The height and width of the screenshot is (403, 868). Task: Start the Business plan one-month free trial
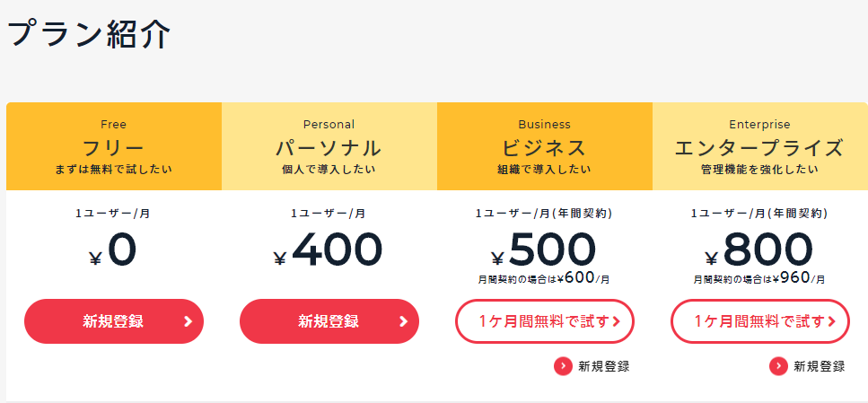(545, 321)
